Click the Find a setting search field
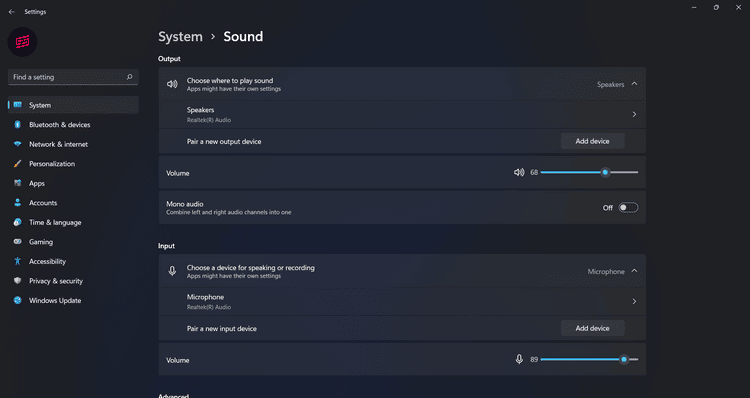Viewport: 750px width, 398px height. point(73,77)
